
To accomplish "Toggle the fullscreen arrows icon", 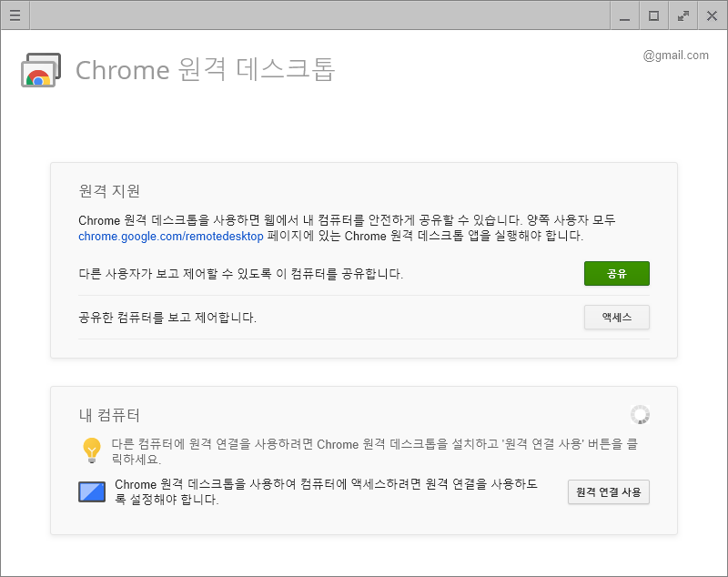I will pos(683,15).
